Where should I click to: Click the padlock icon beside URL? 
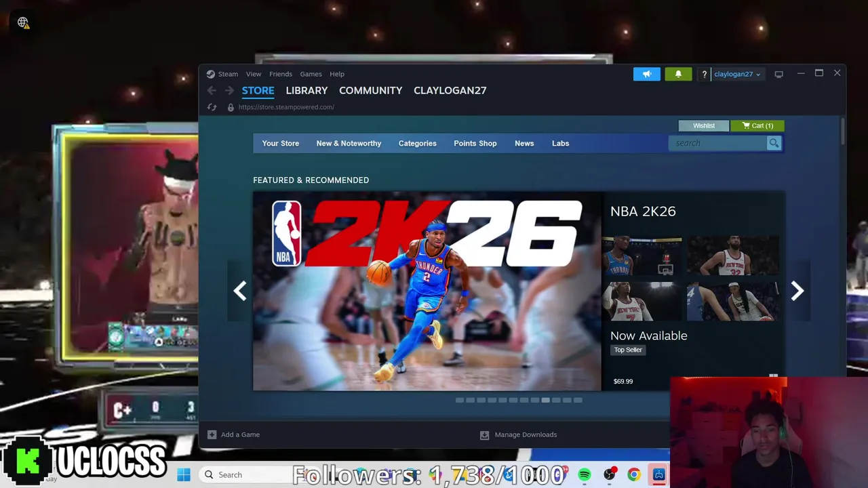coord(231,107)
